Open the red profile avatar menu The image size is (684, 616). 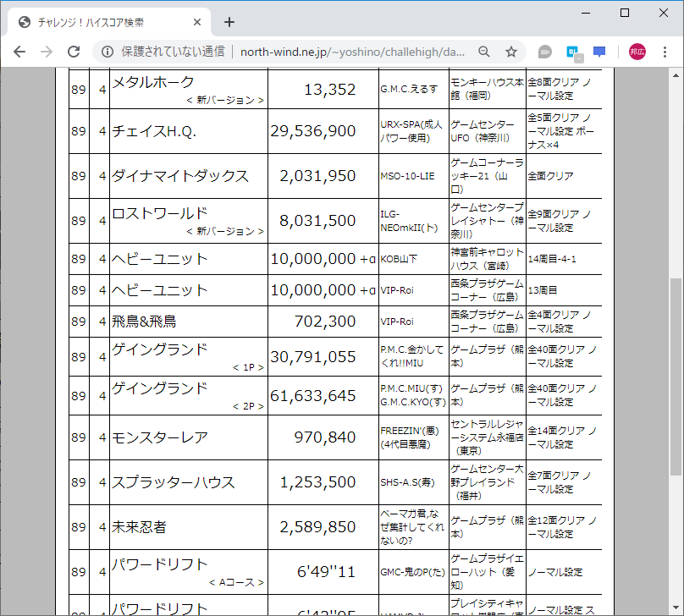(x=637, y=52)
